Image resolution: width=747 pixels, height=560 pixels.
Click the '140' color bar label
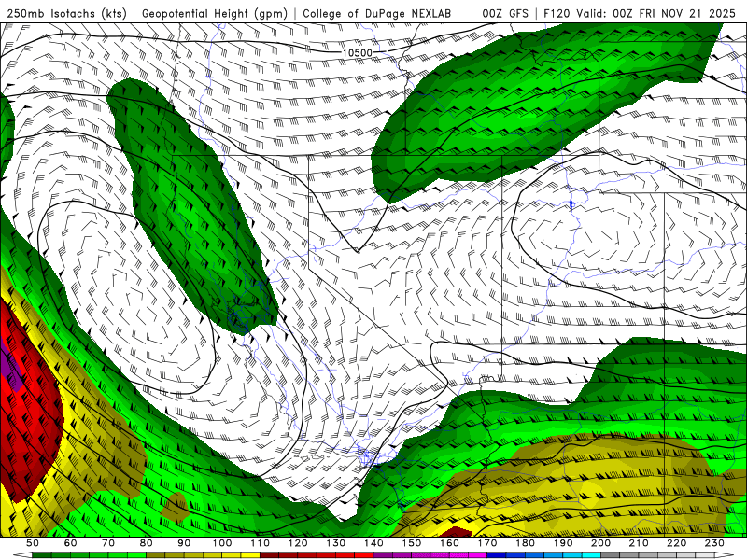(x=373, y=543)
